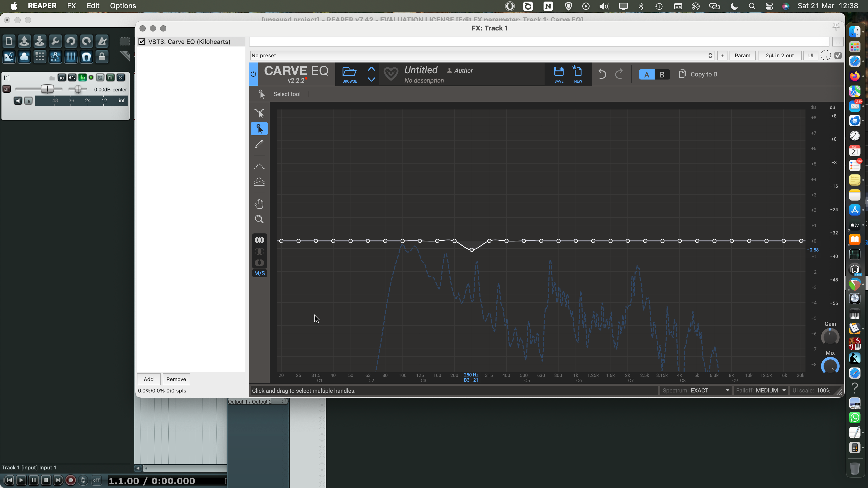Open the Options menu in REAPER
Image resolution: width=868 pixels, height=488 pixels.
[x=122, y=6]
